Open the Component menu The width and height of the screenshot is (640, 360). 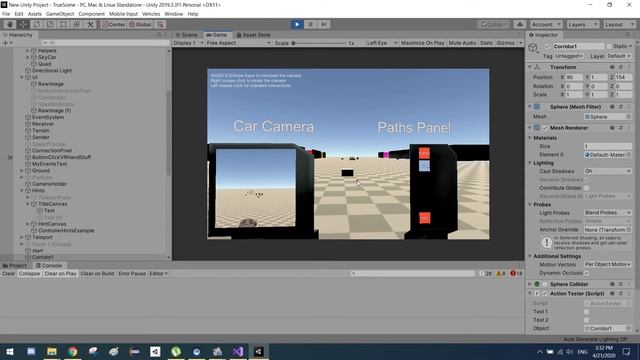pos(91,14)
